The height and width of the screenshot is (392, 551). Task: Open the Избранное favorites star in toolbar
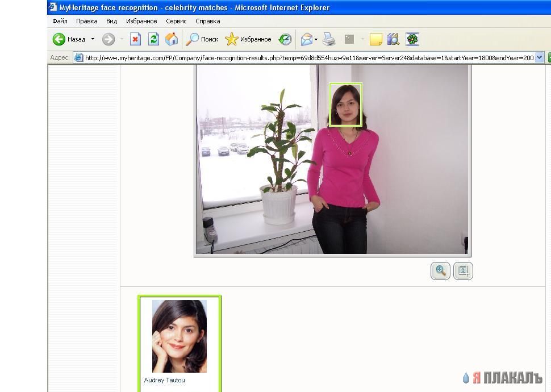(248, 39)
